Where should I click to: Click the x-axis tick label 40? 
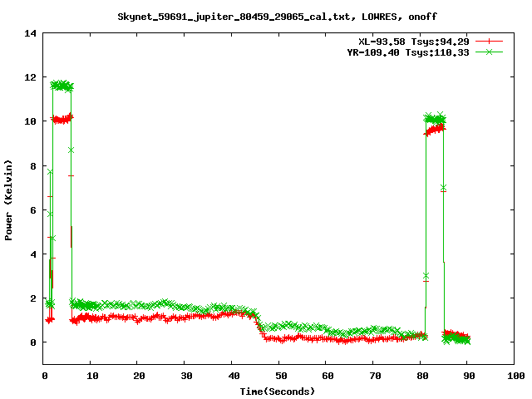234,376
